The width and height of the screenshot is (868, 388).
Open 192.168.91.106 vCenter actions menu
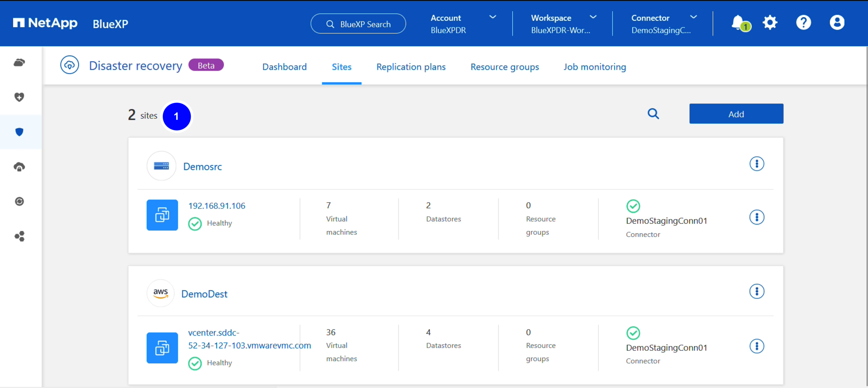click(x=756, y=218)
